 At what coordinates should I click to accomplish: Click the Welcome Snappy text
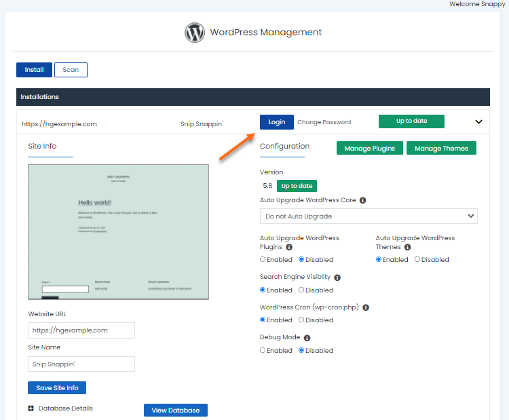(477, 4)
